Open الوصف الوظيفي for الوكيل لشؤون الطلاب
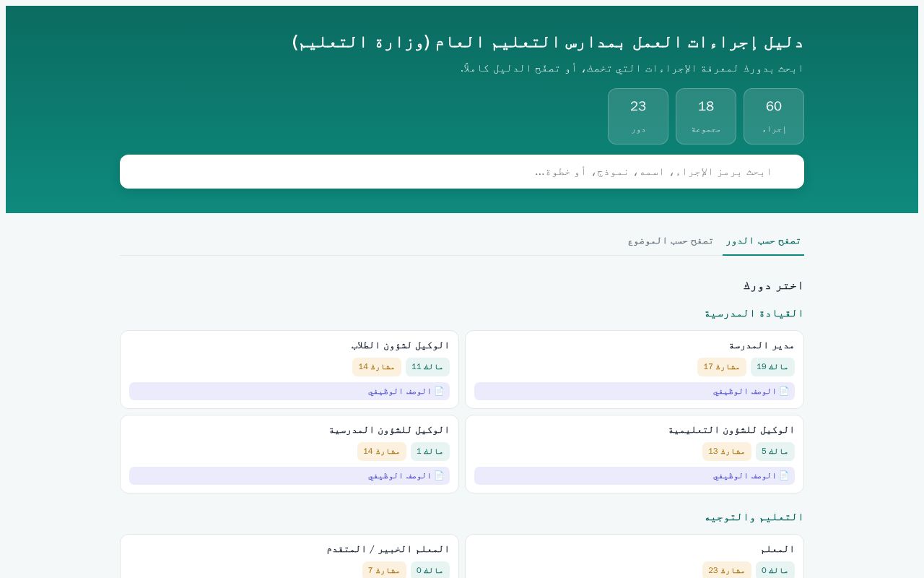Screen dimensions: 924x578 pos(289,391)
